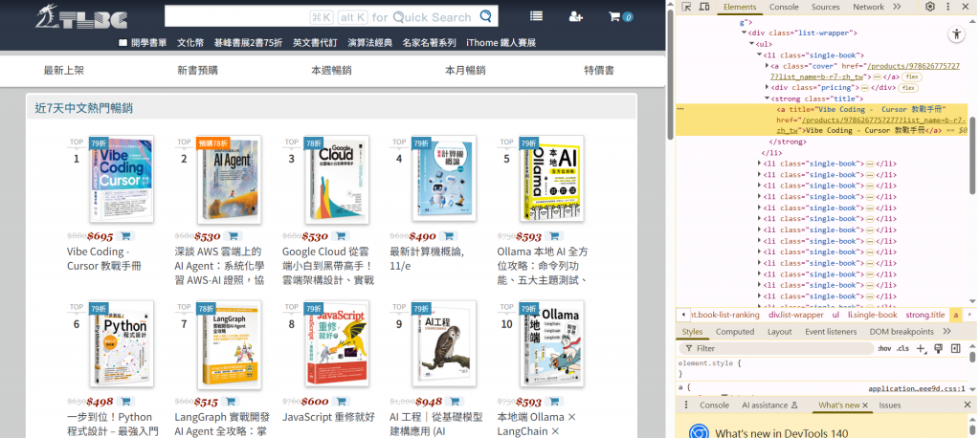Viewport: 980px width, 438px height.
Task: Add the first-row $593 Ollama book to cart
Action: click(554, 236)
